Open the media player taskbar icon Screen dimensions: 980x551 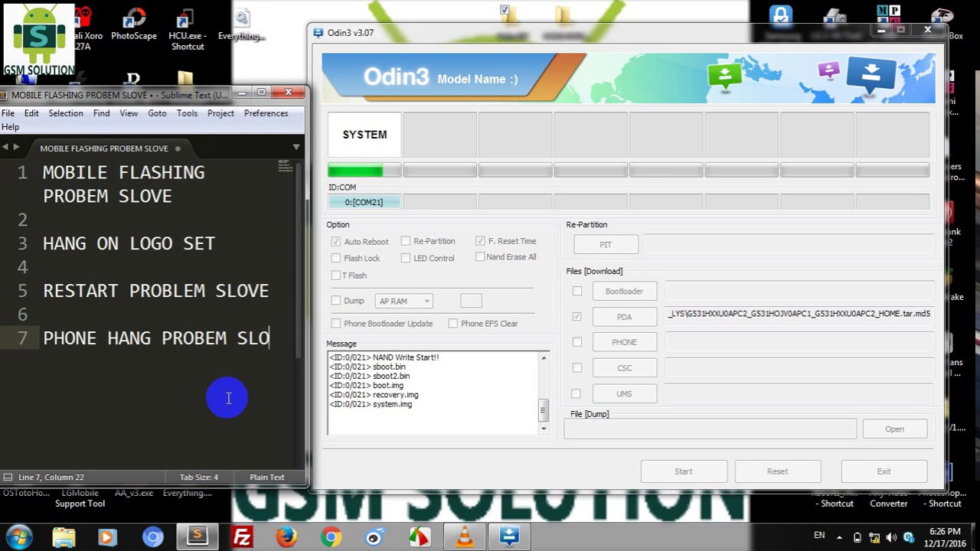point(107,537)
